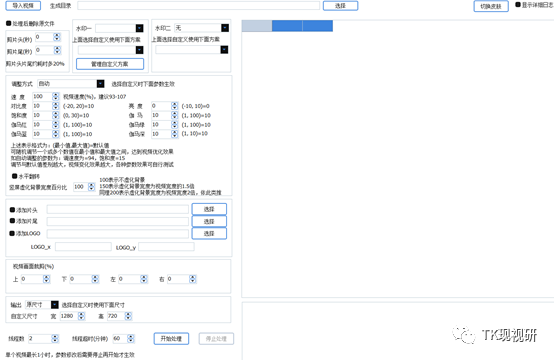Click the 伽马蓝 value spinner
This screenshot has width=554, height=360.
pos(55,134)
